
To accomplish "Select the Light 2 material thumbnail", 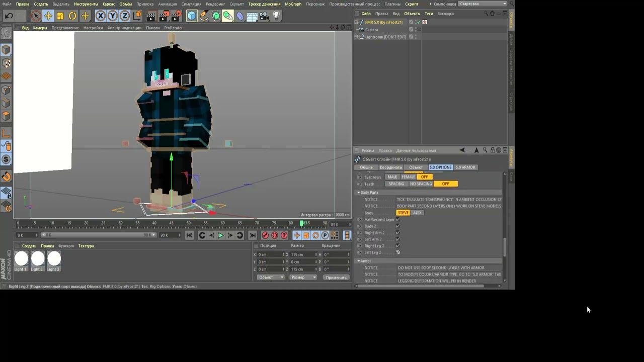I will [38, 259].
